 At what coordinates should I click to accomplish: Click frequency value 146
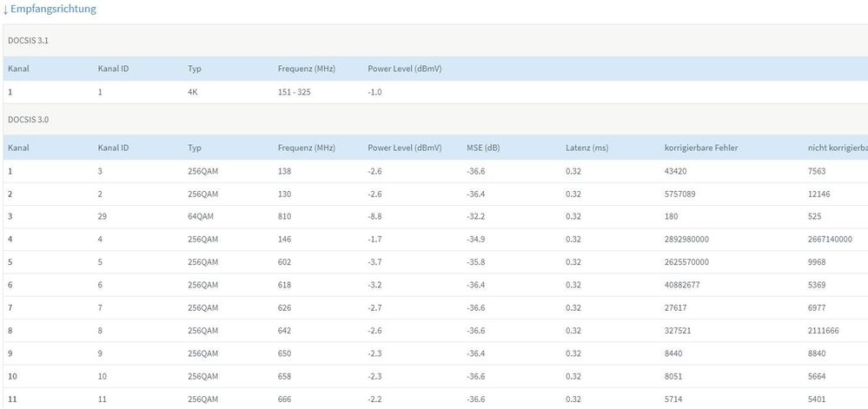[x=284, y=239]
